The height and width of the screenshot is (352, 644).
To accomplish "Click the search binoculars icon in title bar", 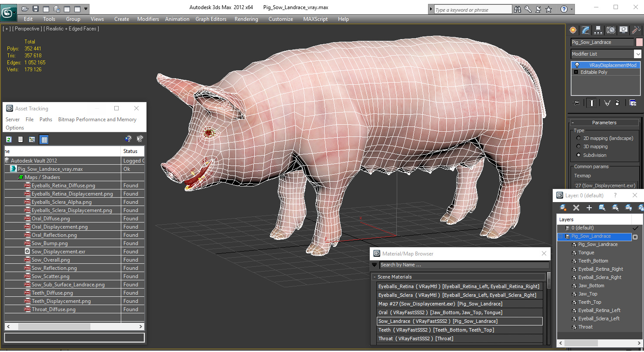I will pos(518,9).
